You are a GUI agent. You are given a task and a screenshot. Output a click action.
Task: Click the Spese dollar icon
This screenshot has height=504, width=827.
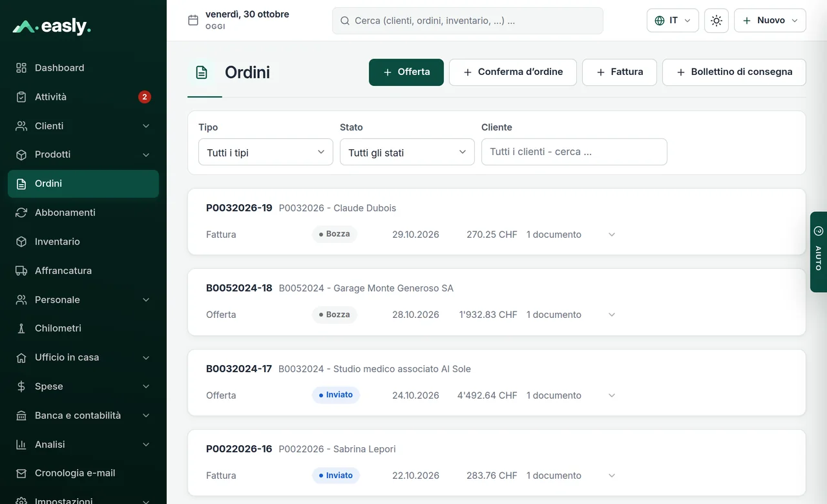(21, 386)
